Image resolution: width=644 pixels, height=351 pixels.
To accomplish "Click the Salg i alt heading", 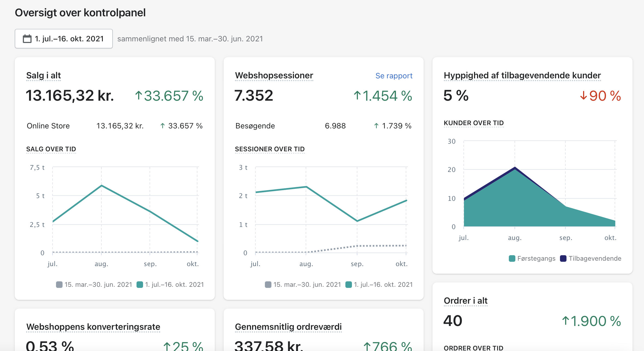I will coord(44,75).
